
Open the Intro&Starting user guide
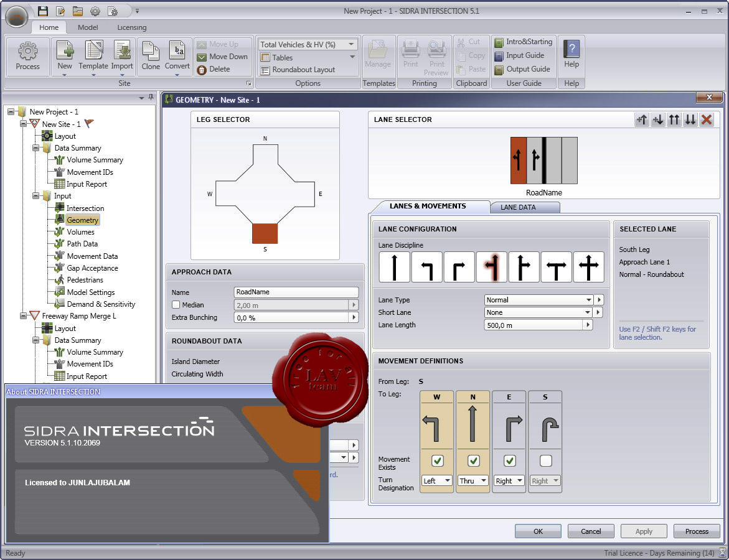[524, 42]
